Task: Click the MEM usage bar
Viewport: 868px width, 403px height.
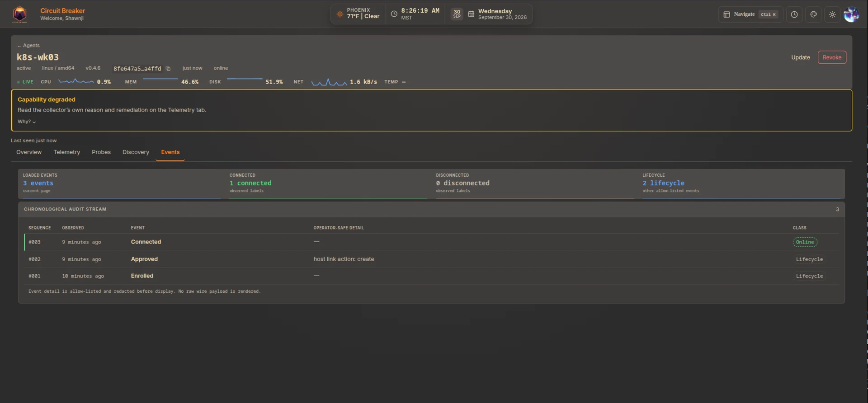Action: pos(160,79)
